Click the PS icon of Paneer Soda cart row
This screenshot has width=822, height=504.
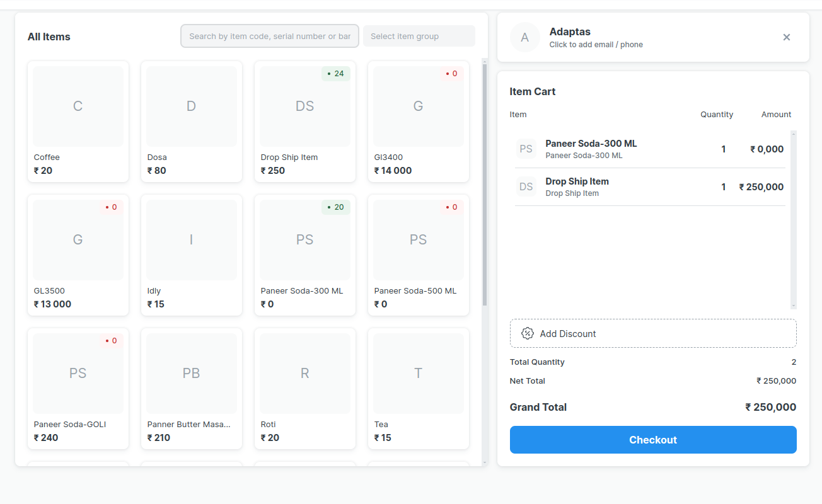pos(526,149)
